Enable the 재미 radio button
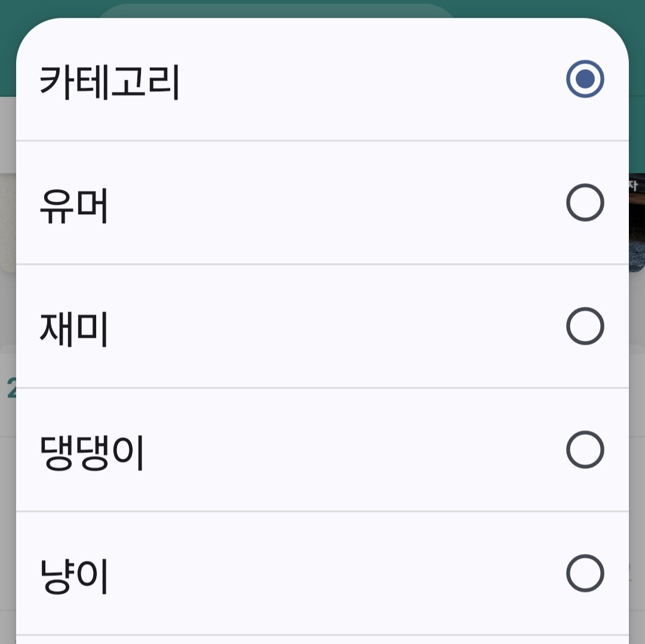The width and height of the screenshot is (645, 644). click(x=585, y=326)
